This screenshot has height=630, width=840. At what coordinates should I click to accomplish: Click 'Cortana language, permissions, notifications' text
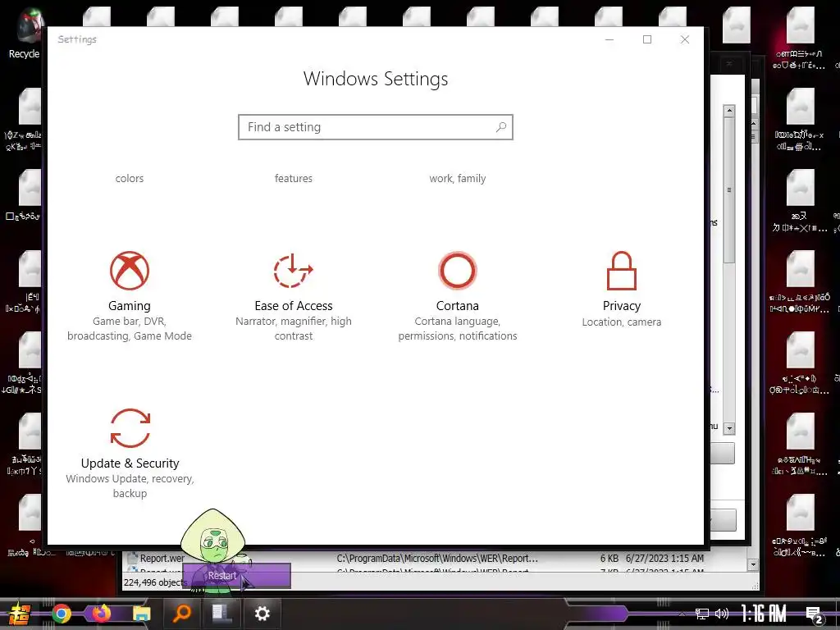(457, 328)
